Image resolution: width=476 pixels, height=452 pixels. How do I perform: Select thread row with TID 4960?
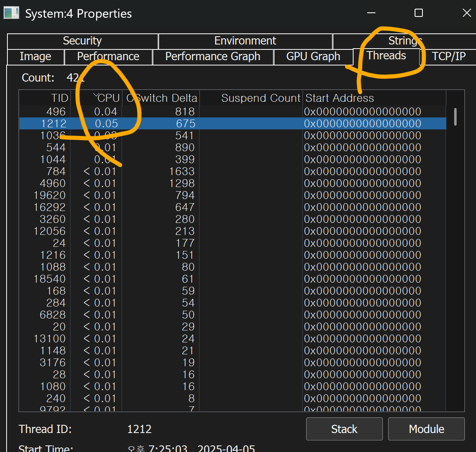[x=232, y=183]
